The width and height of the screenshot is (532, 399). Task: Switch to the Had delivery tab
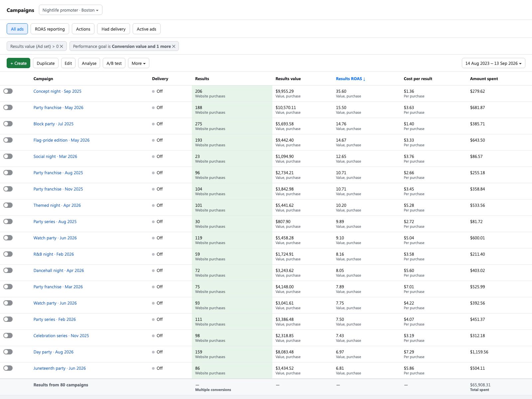point(113,29)
